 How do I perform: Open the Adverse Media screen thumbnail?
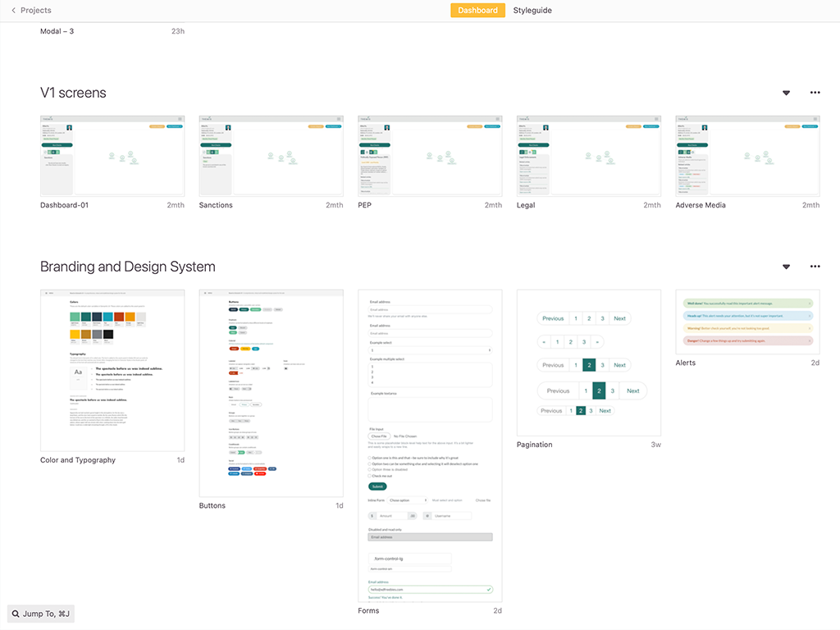click(747, 156)
